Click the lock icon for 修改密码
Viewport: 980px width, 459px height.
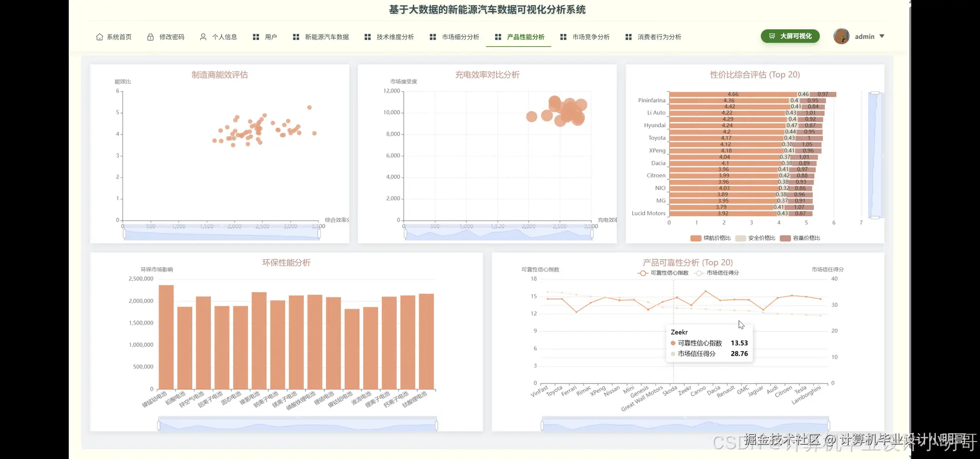tap(150, 37)
